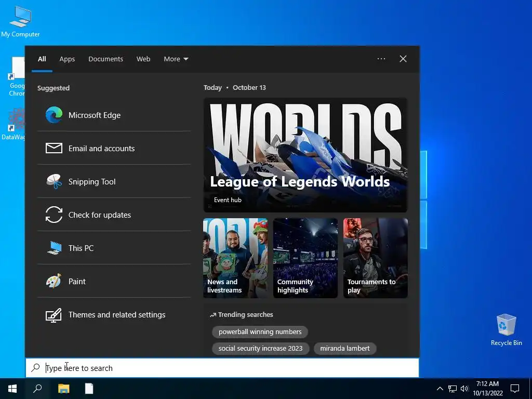Open the notification center icon
This screenshot has height=399, width=532.
click(515, 389)
